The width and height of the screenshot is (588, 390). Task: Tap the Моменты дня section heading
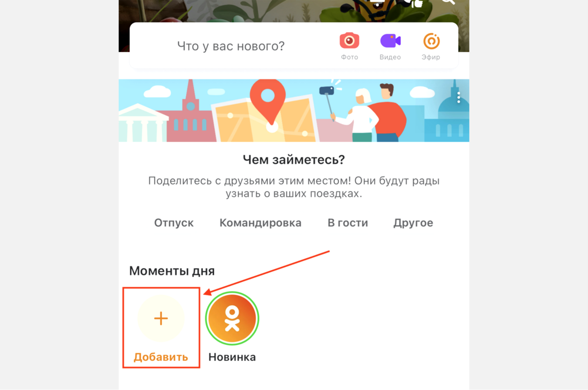tap(172, 270)
